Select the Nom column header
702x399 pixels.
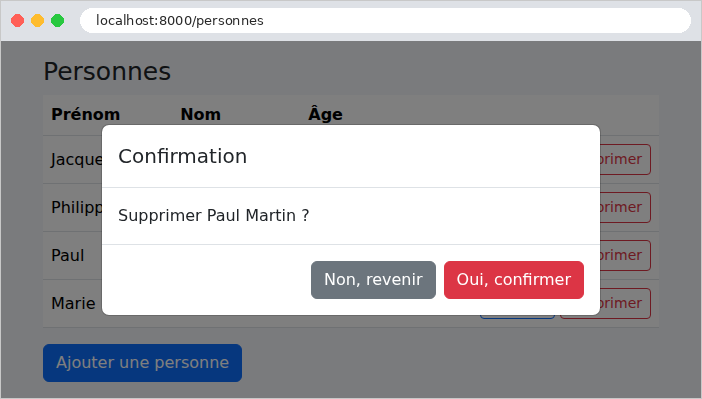[201, 114]
